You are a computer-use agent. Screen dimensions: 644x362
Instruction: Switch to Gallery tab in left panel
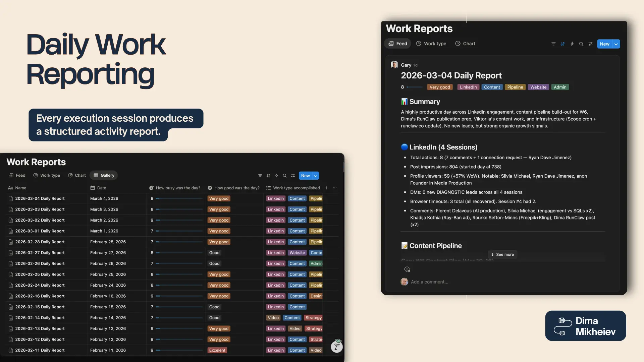(x=104, y=175)
